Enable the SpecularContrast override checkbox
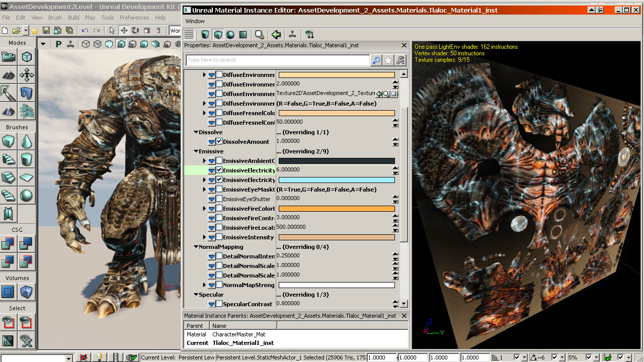This screenshot has width=644, height=362. [219, 304]
